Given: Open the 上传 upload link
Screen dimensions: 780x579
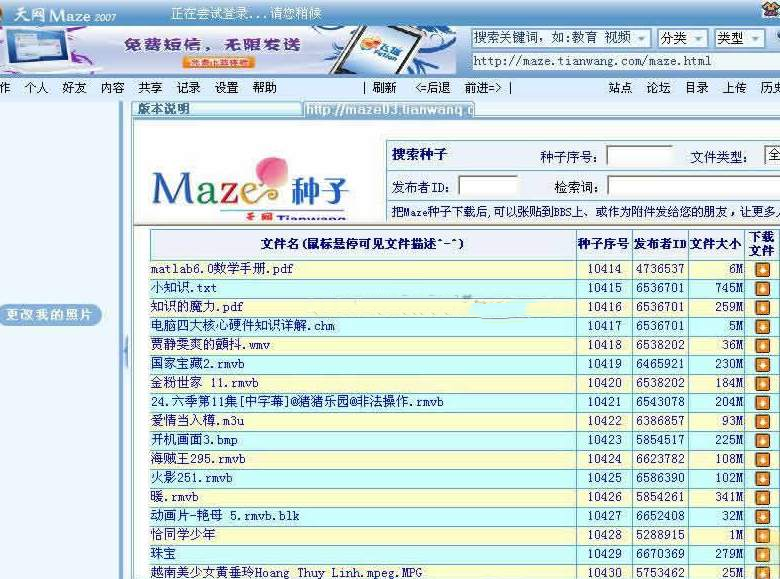Looking at the screenshot, I should [734, 88].
